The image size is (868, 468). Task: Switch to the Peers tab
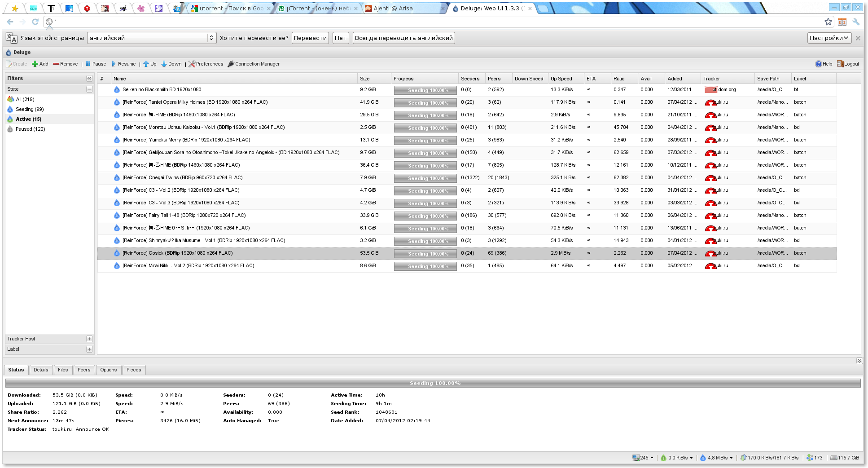point(84,370)
